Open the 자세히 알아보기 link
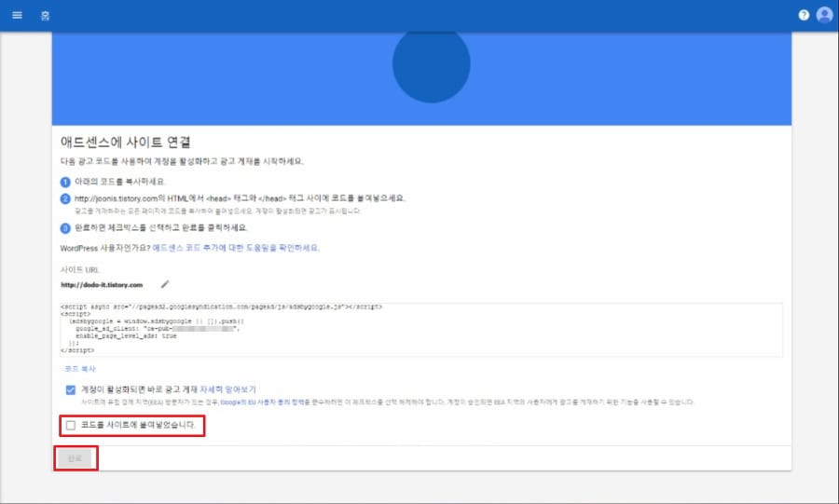 [x=228, y=389]
